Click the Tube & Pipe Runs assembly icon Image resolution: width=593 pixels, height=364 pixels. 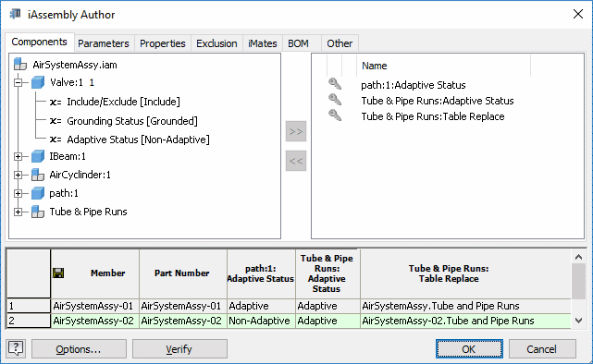(x=38, y=212)
